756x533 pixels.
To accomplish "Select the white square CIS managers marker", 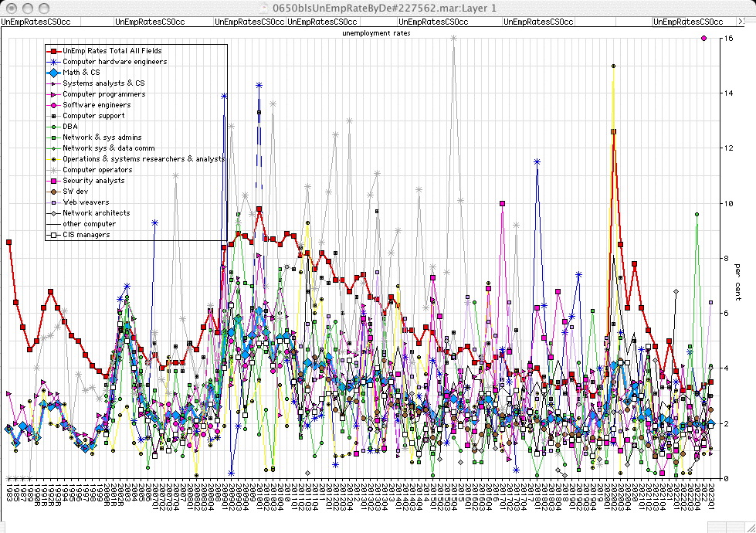I will point(53,235).
